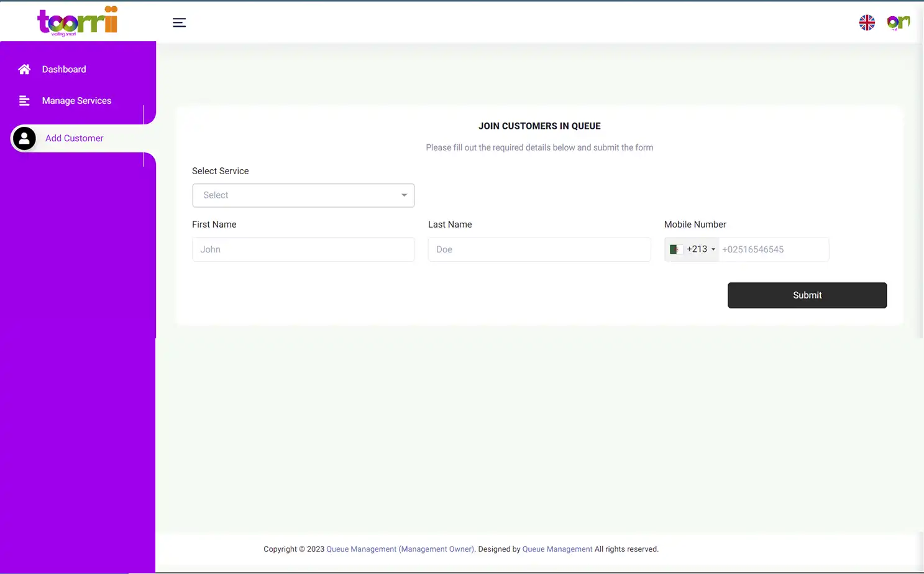924x574 pixels.
Task: Click inside the First Name field
Action: tap(303, 249)
